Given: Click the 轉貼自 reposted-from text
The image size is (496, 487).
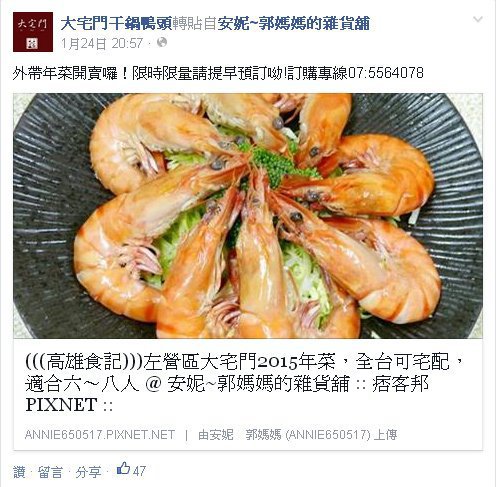Looking at the screenshot, I should click(194, 24).
